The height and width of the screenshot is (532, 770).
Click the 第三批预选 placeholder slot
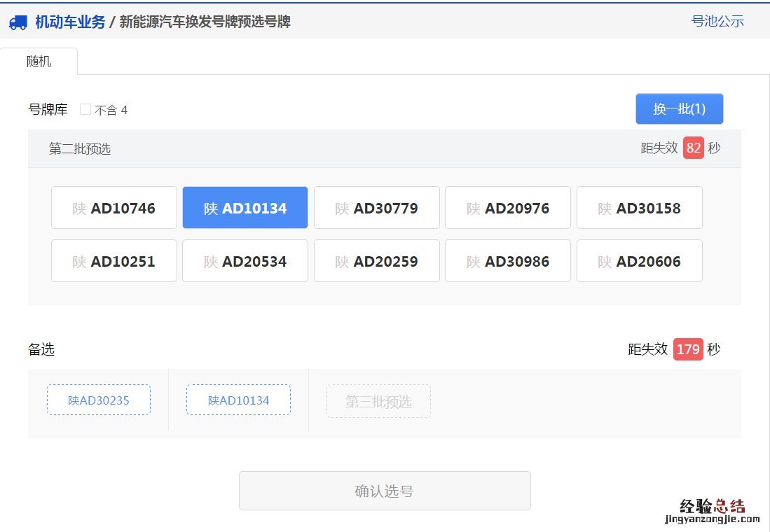[x=378, y=401]
